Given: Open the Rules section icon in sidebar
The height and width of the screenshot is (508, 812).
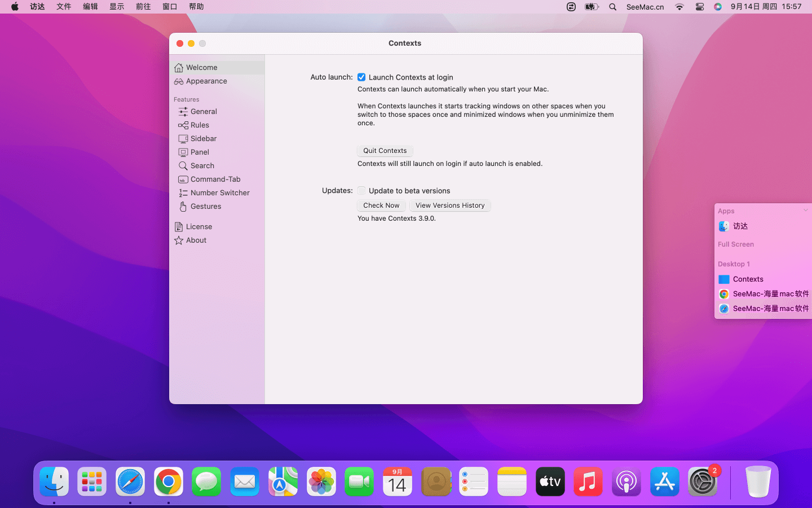Looking at the screenshot, I should [x=183, y=125].
